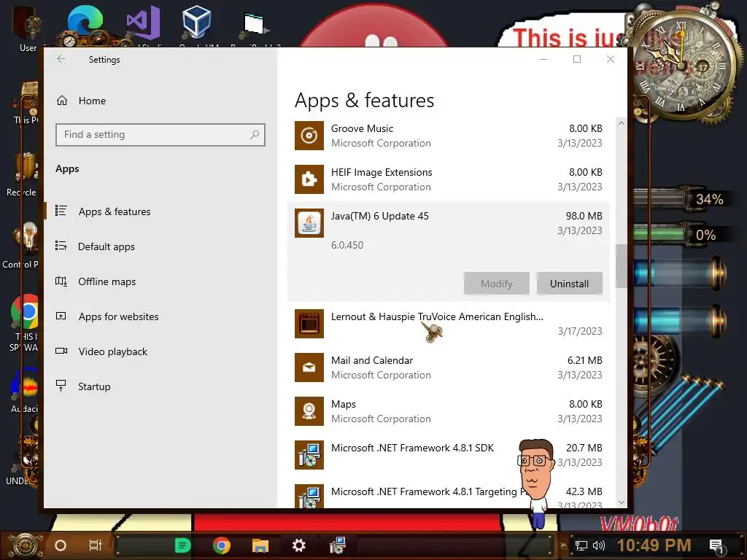Open Microsoft Edge desktop shortcut

pyautogui.click(x=85, y=24)
